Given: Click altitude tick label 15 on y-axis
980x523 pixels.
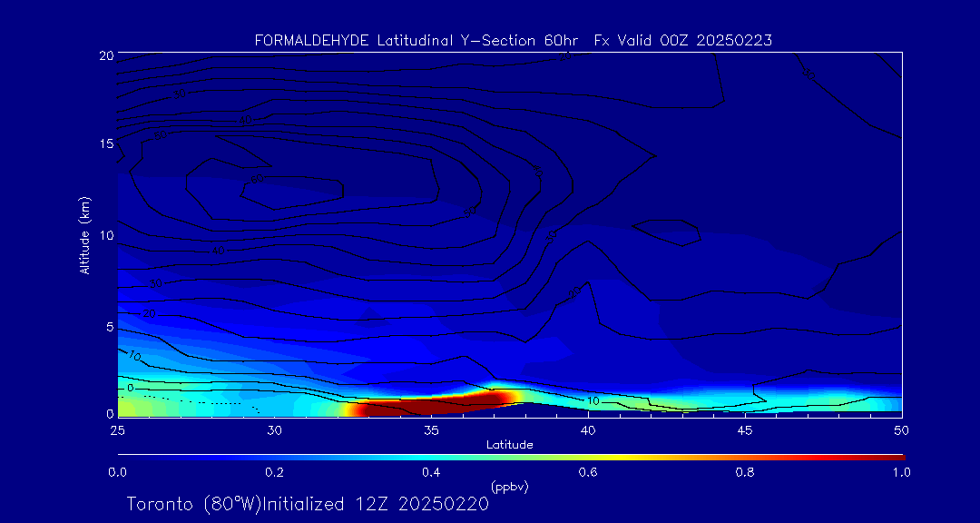Looking at the screenshot, I should [x=105, y=144].
